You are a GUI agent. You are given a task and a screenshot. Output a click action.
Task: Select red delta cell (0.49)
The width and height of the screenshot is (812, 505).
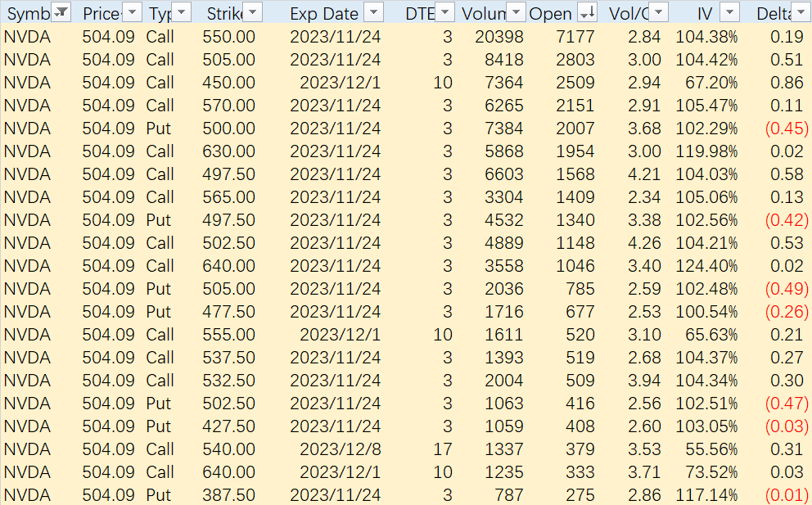tap(787, 288)
